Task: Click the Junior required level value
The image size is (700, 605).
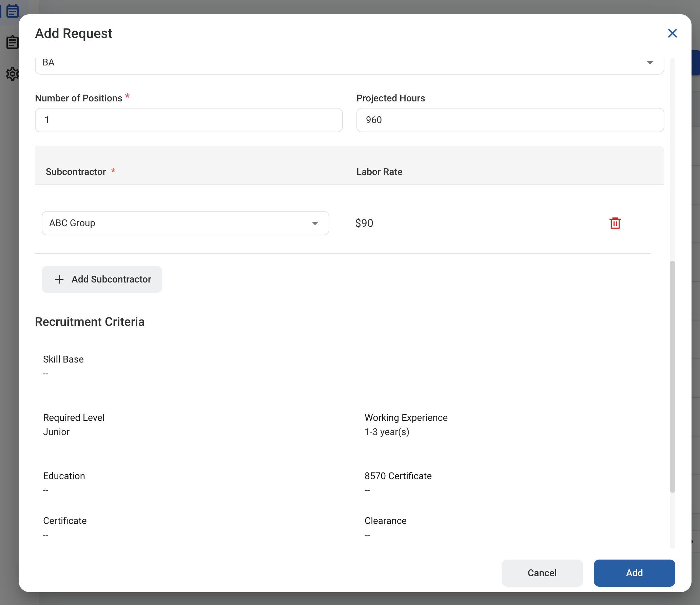Action: 56,432
